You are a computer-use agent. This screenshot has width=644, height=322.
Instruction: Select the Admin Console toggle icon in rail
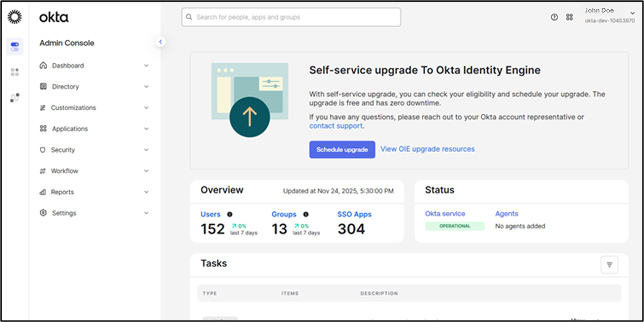[x=15, y=46]
